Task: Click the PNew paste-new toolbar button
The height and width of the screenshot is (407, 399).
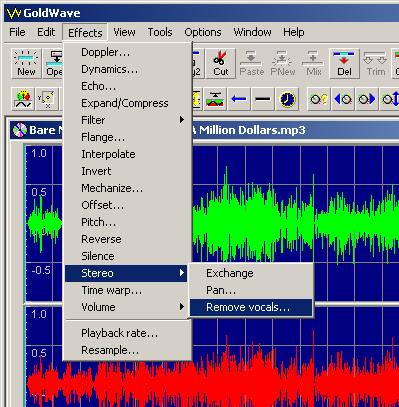Action: click(283, 63)
